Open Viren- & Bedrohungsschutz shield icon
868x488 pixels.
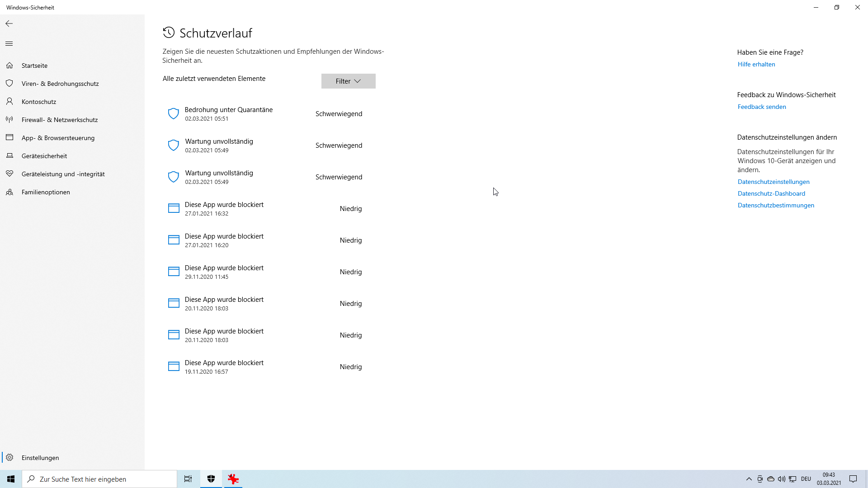(9, 84)
